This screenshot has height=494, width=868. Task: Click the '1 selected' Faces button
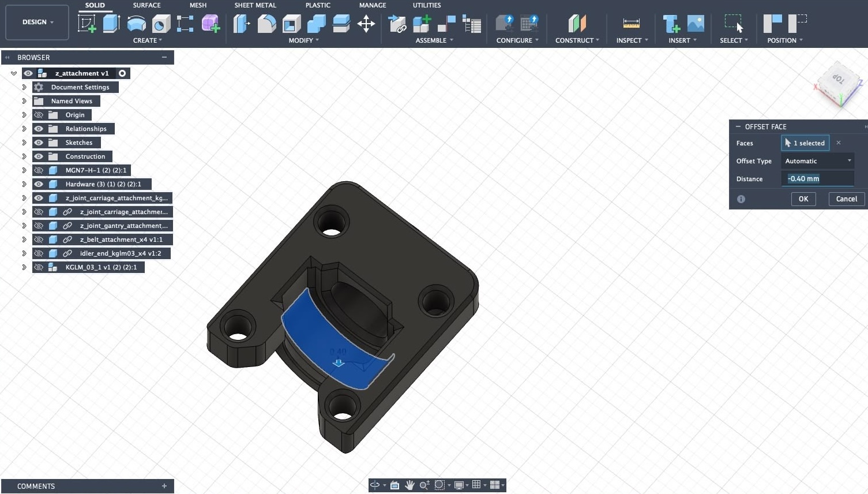point(805,143)
